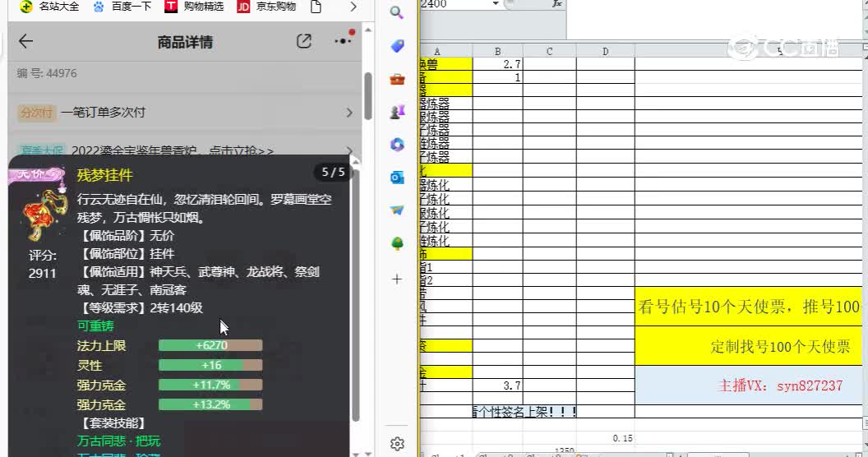868x457 pixels.
Task: Select Excel column C header
Action: 549,51
